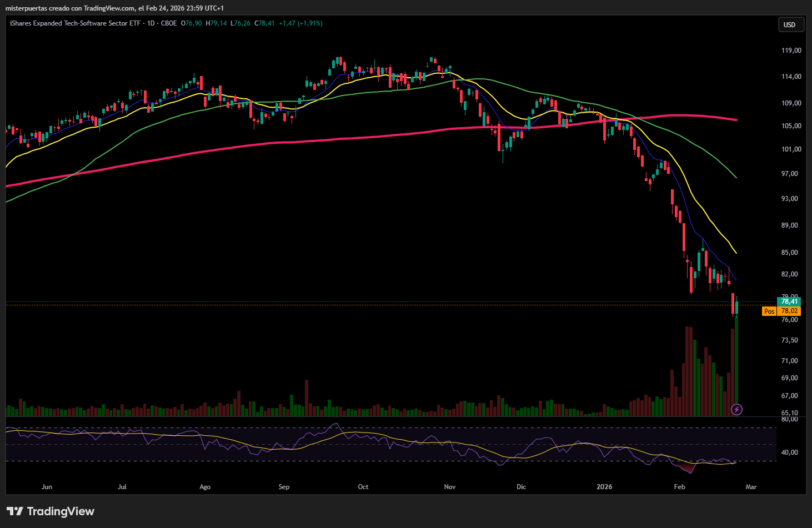Click the 69,00 price axis label

pos(789,378)
